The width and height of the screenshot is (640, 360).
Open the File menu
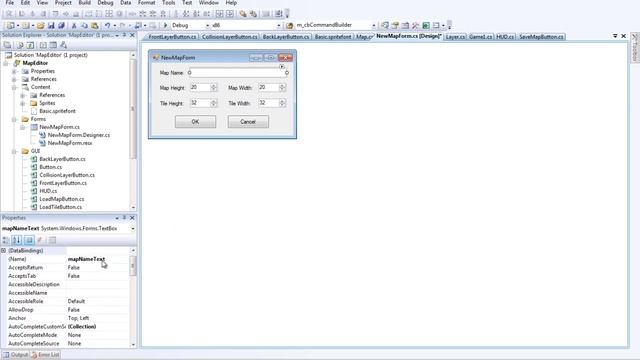[9, 3]
